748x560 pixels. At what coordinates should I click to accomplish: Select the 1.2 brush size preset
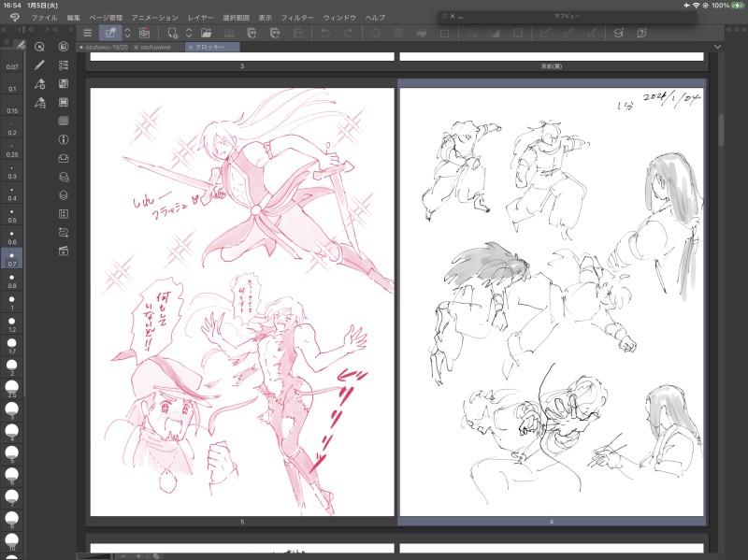click(x=12, y=324)
